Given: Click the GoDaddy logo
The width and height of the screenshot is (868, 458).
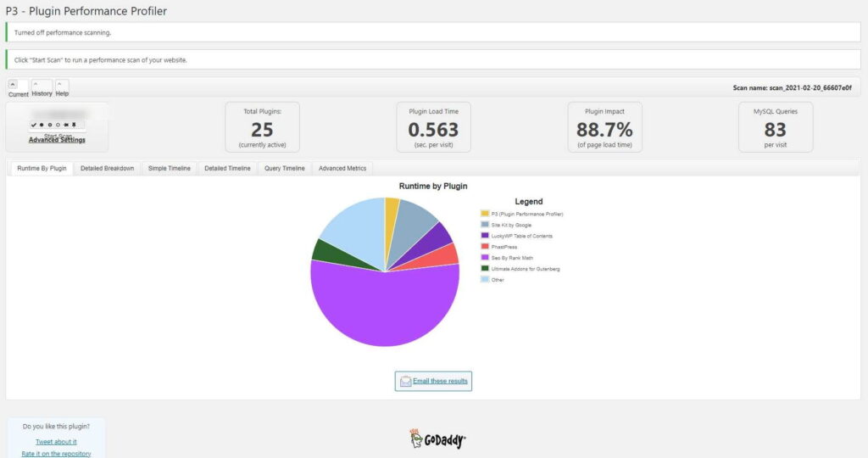Looking at the screenshot, I should [438, 438].
